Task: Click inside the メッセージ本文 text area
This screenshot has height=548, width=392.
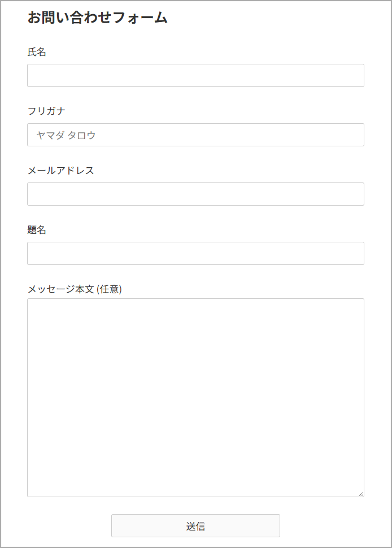Action: tap(195, 397)
